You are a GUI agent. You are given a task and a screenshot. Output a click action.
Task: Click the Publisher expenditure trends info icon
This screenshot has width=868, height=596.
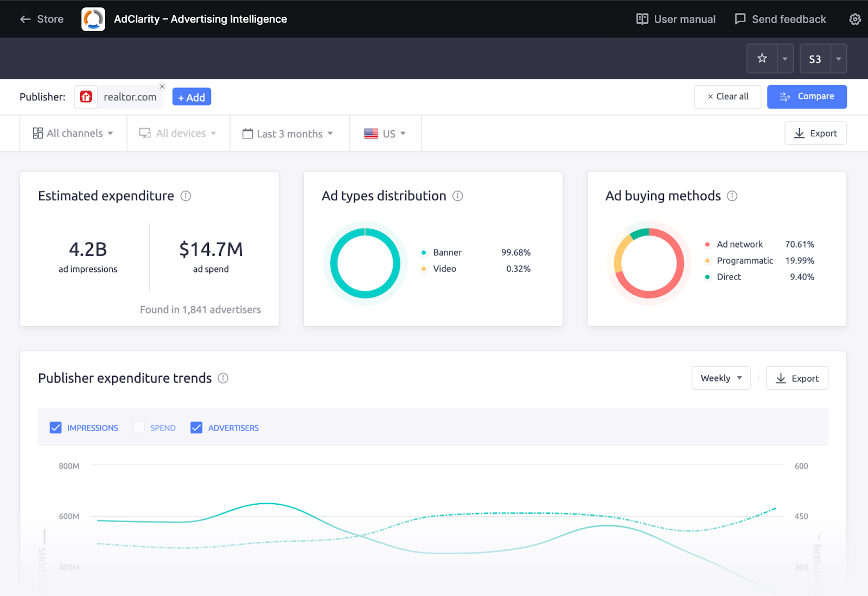point(222,378)
